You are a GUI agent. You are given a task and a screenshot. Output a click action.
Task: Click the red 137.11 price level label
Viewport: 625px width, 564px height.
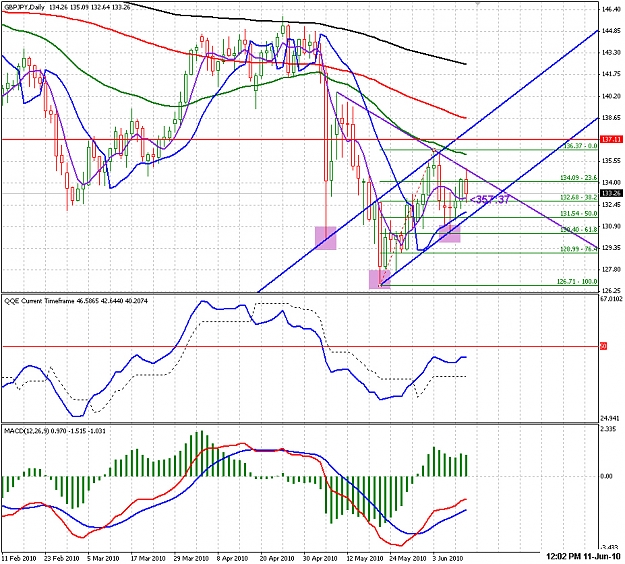(x=612, y=140)
